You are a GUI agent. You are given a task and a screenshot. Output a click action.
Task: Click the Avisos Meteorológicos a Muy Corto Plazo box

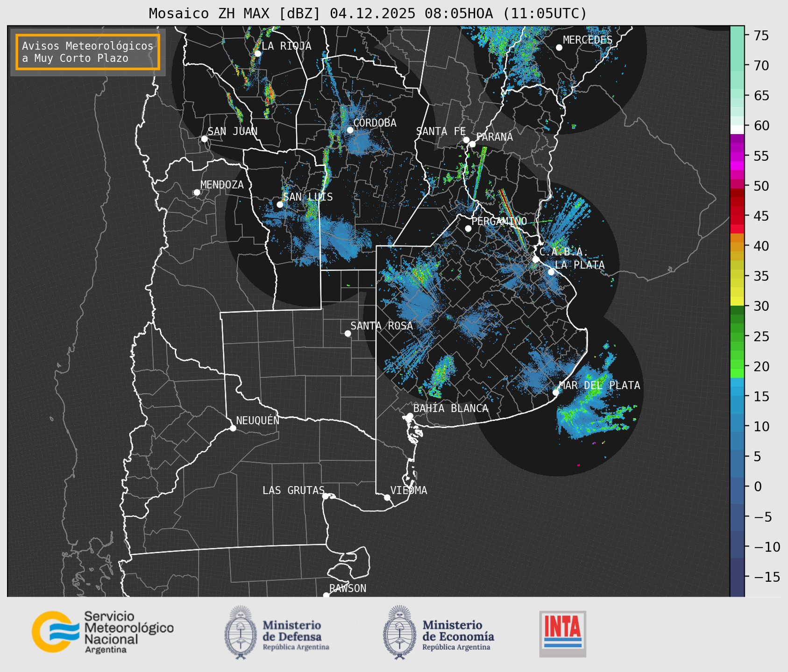pos(88,52)
